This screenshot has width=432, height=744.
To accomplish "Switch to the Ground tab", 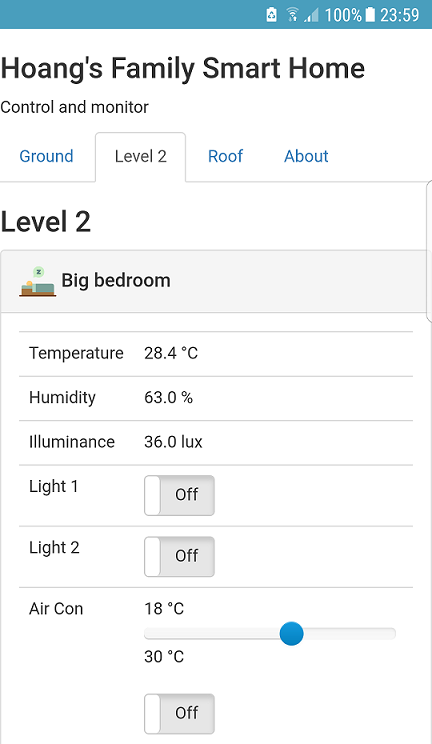I will pyautogui.click(x=47, y=156).
